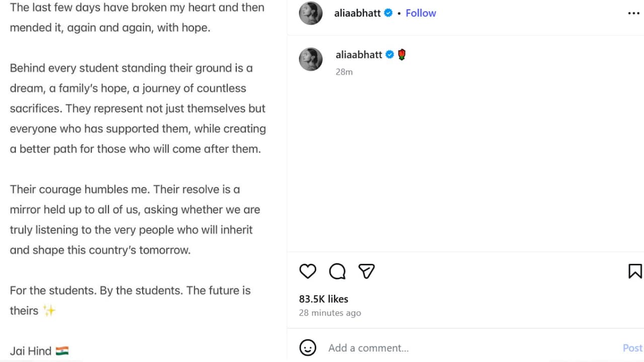This screenshot has width=644, height=362.
Task: Click the Post comment button
Action: tap(633, 348)
